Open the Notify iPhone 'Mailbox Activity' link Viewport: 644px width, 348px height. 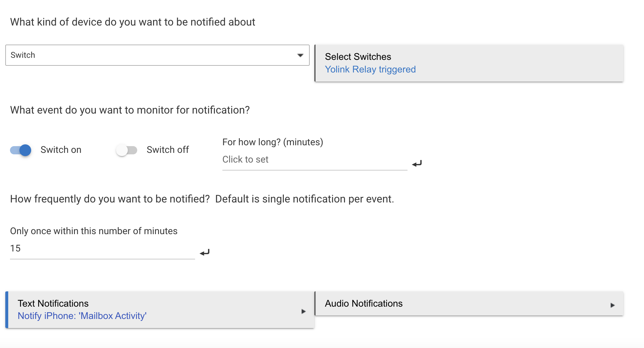[x=82, y=316]
